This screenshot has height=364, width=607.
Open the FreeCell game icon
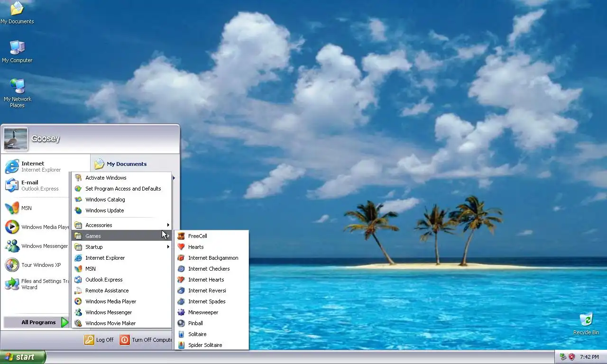tap(181, 236)
